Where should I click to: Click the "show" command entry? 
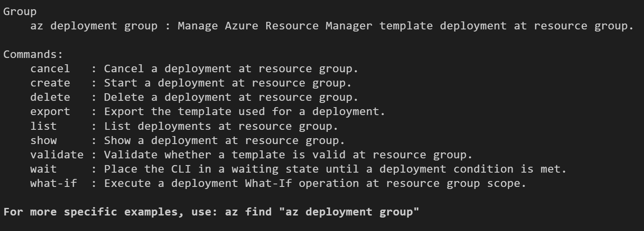(43, 140)
